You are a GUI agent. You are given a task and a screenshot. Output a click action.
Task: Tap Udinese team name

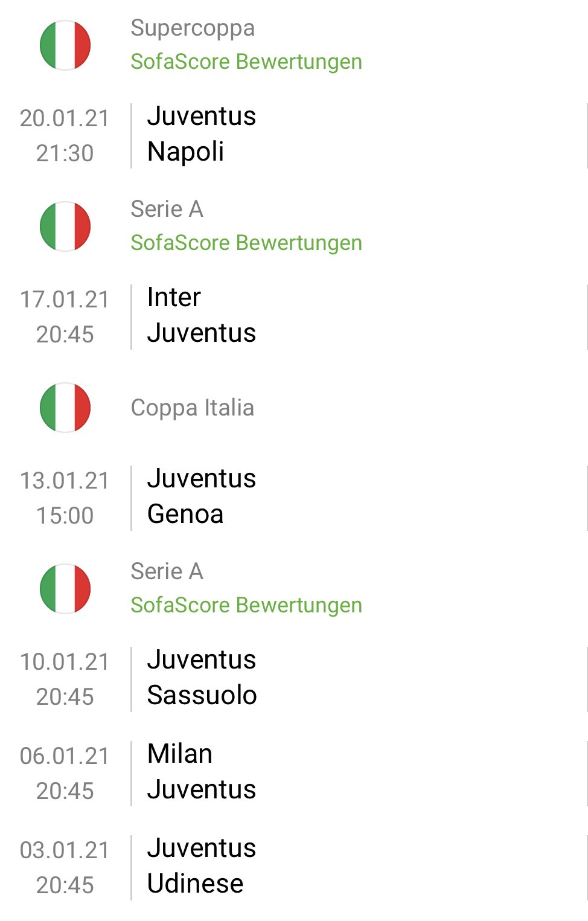coord(195,884)
